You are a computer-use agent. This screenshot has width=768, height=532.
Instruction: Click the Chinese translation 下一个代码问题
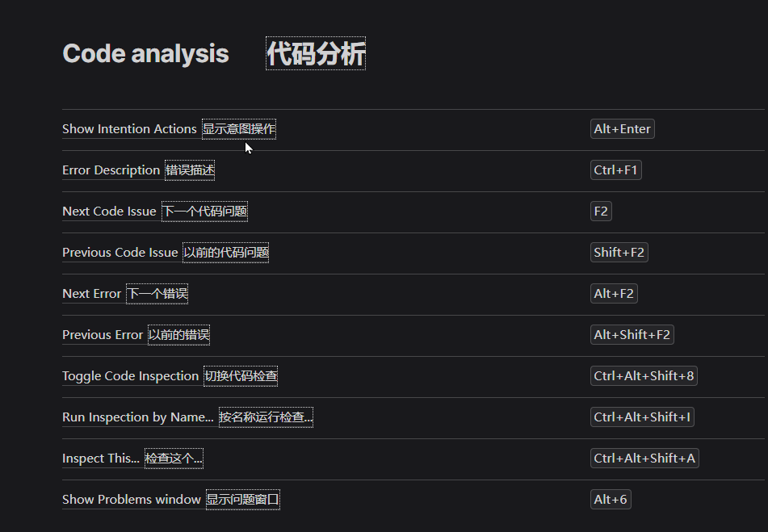[x=204, y=212]
